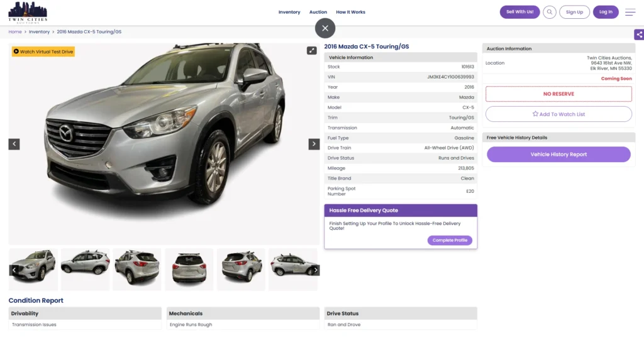644x338 pixels.
Task: Open the hamburger menu icon
Action: tap(630, 12)
